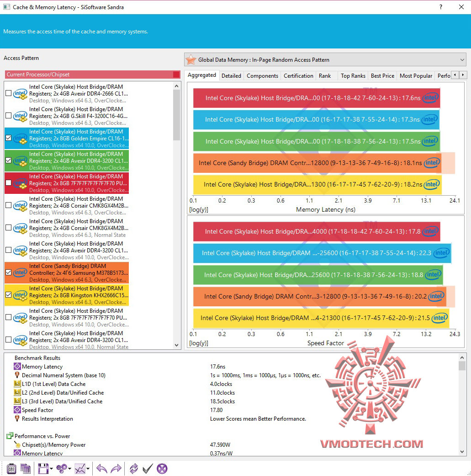This screenshot has width=471, height=476.
Task: Switch to the Detailed tab
Action: 232,75
